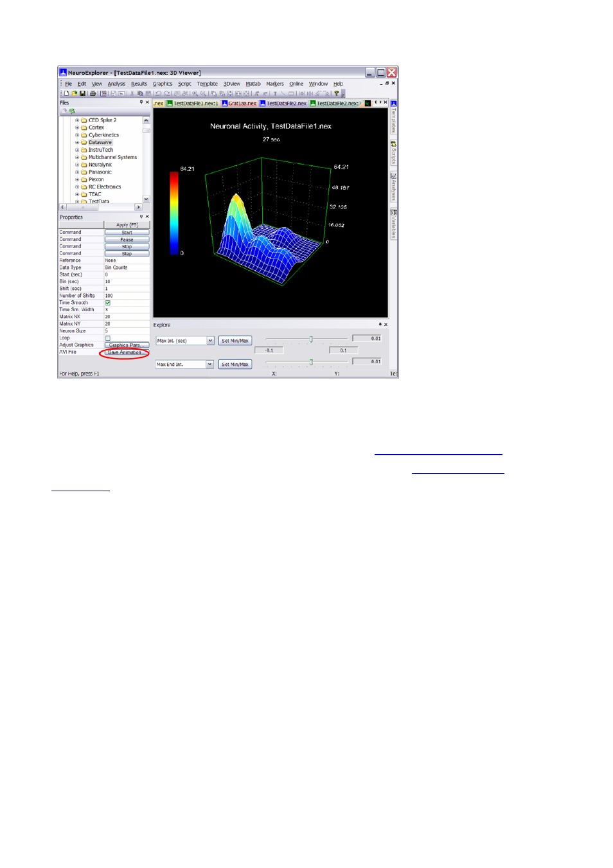Open the Analysis menu
The image size is (613, 868).
pyautogui.click(x=116, y=84)
